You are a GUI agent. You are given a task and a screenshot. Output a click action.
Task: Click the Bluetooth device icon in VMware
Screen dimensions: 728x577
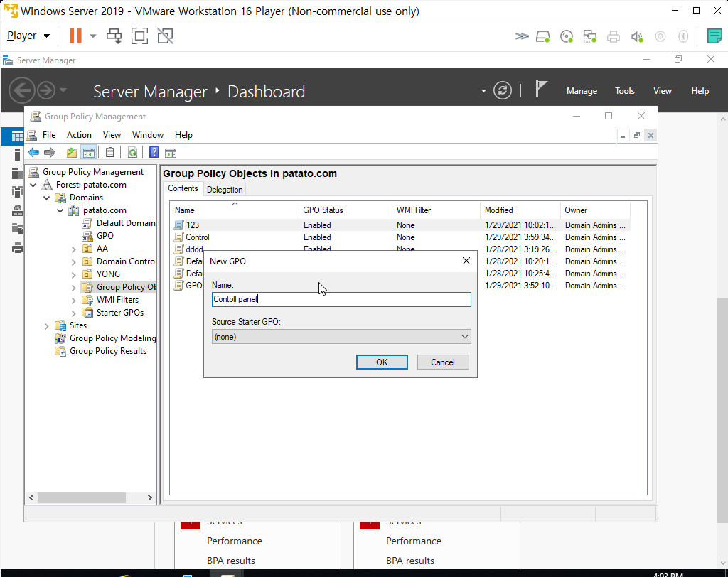(683, 36)
